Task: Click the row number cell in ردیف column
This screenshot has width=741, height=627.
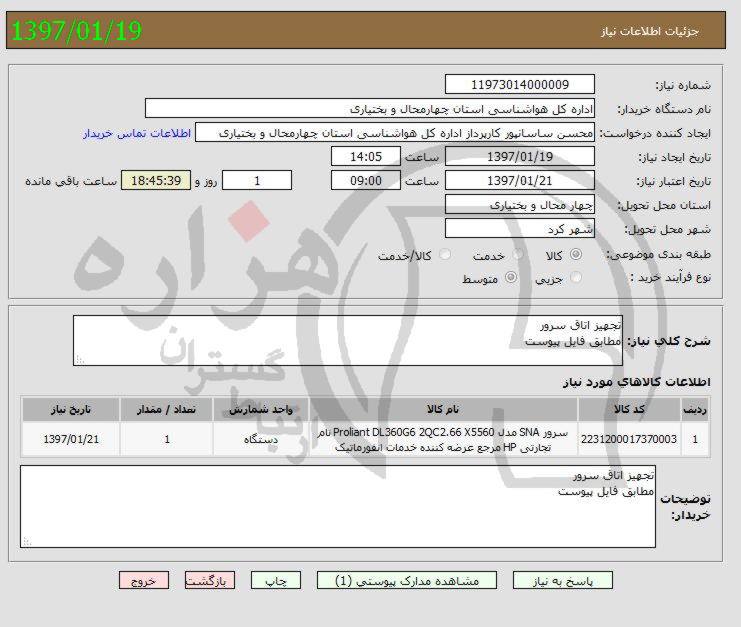Action: pyautogui.click(x=695, y=439)
